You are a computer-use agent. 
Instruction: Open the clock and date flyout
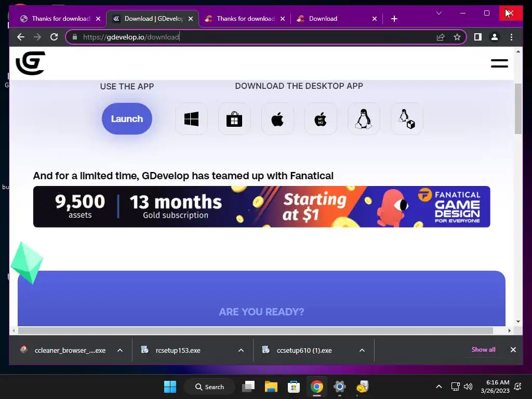[x=495, y=387]
